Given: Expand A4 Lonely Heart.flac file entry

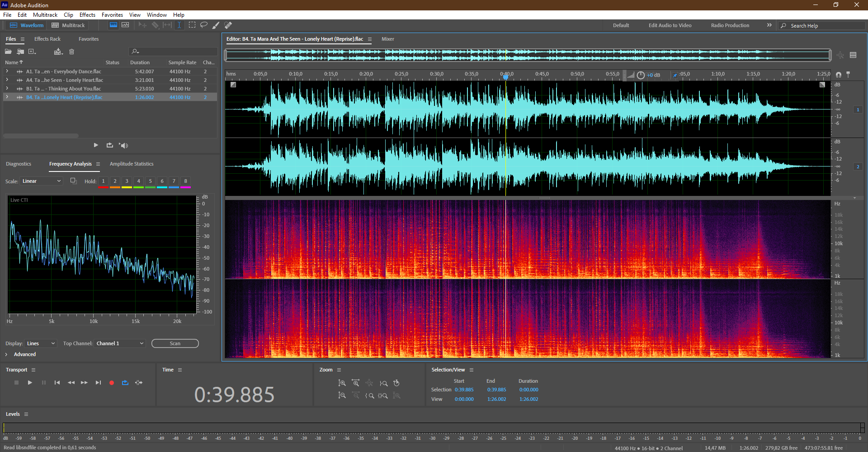Looking at the screenshot, I should [x=7, y=80].
